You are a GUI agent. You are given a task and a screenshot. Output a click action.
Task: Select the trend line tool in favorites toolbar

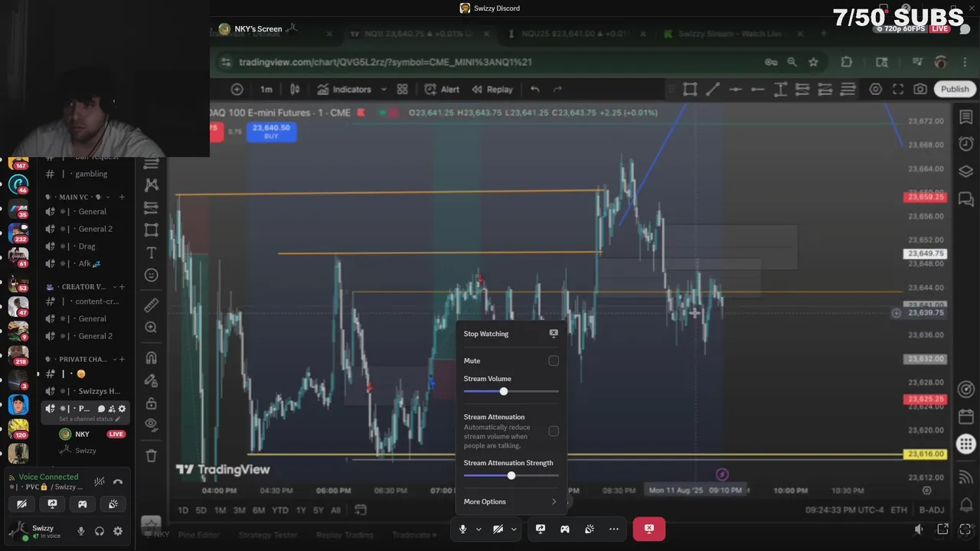tap(713, 90)
